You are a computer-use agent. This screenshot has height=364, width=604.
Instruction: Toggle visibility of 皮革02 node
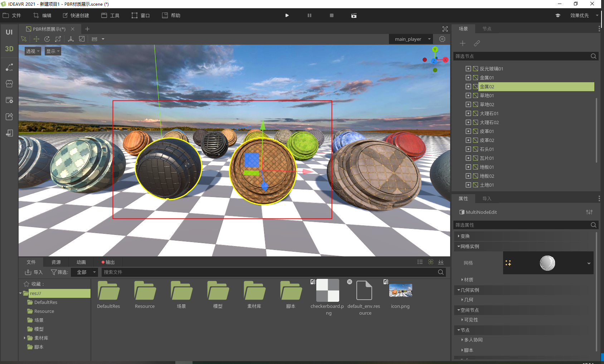point(468,140)
